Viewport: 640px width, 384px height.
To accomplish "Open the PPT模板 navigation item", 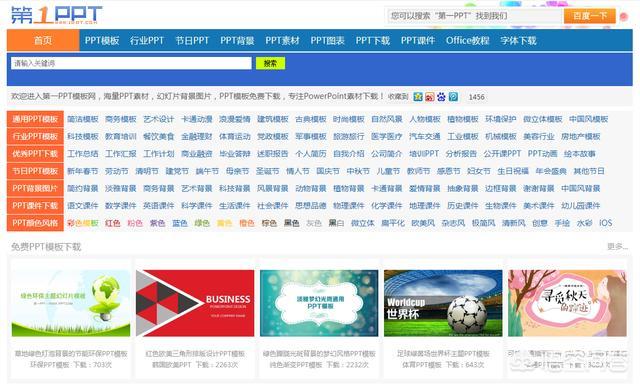I will [102, 41].
